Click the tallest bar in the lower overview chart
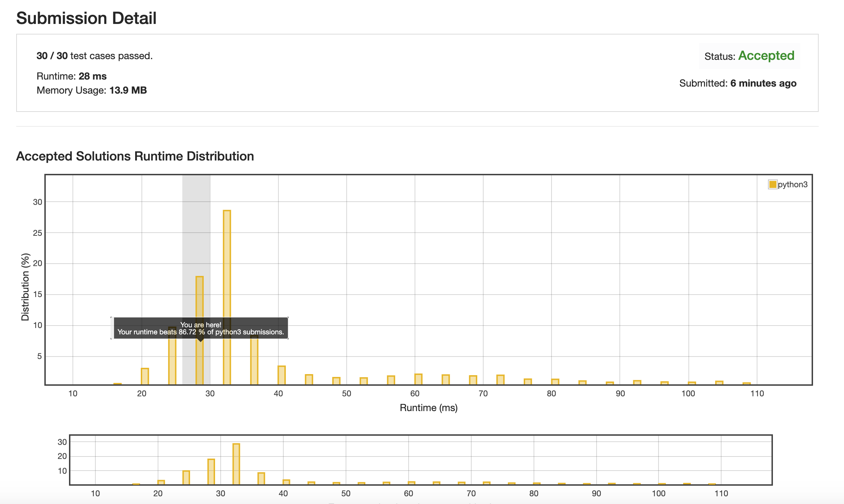This screenshot has height=504, width=844. (236, 464)
